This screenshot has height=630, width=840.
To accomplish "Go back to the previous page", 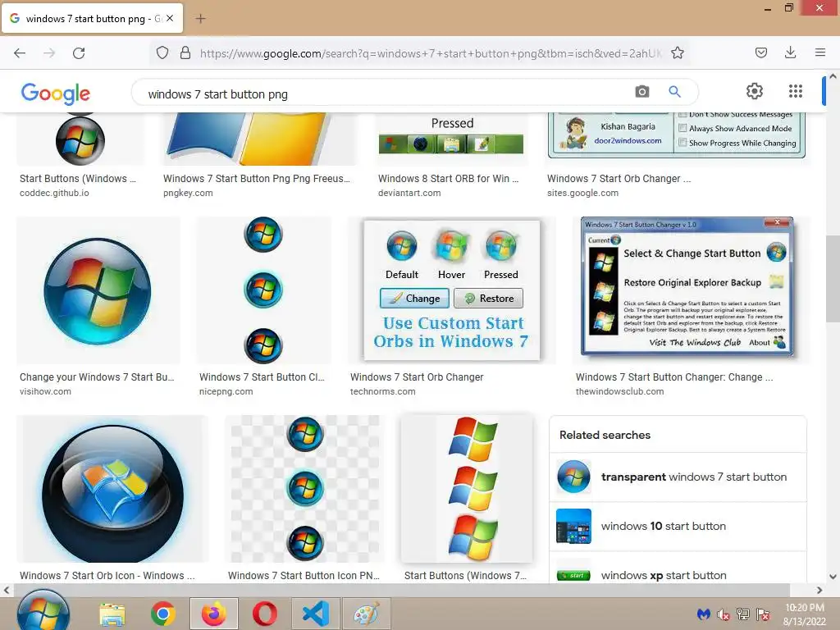I will click(x=20, y=53).
